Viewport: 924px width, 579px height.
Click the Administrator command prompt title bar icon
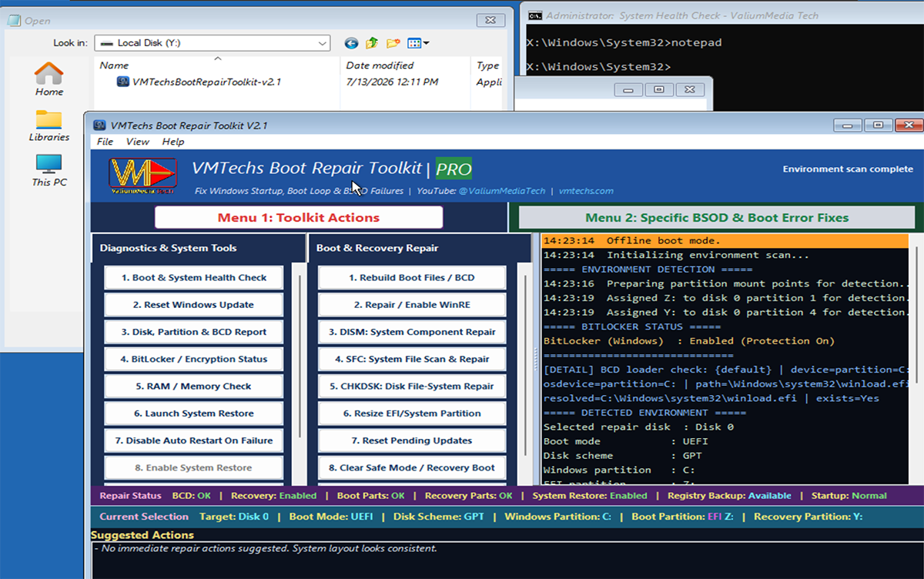pos(534,15)
